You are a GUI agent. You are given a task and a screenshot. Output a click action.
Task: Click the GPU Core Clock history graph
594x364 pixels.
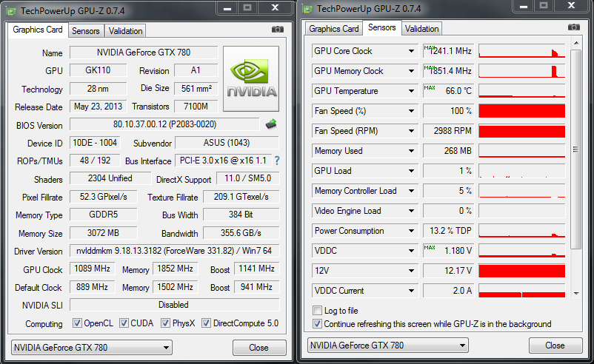(522, 51)
